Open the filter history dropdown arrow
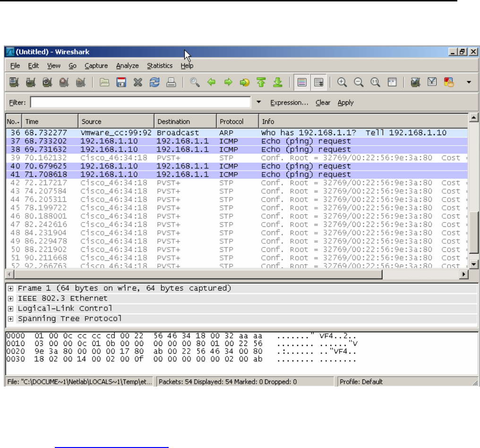The height and width of the screenshot is (448, 480). pos(259,102)
